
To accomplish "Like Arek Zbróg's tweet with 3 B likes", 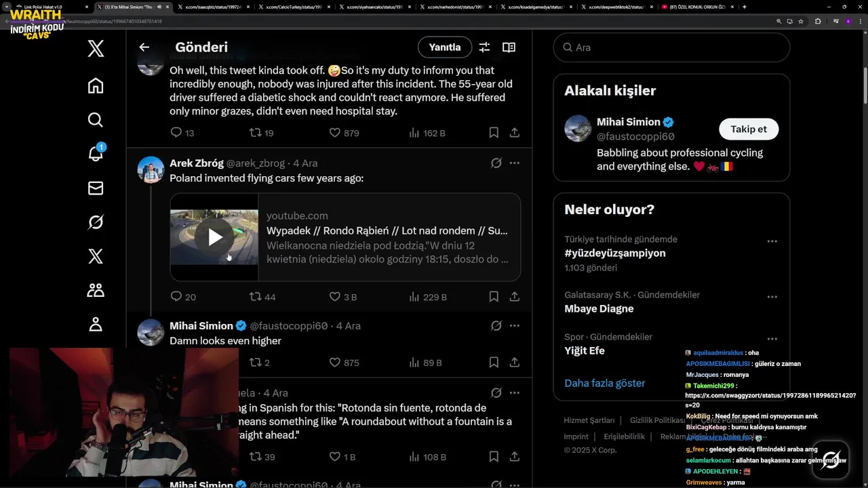I will click(x=342, y=297).
